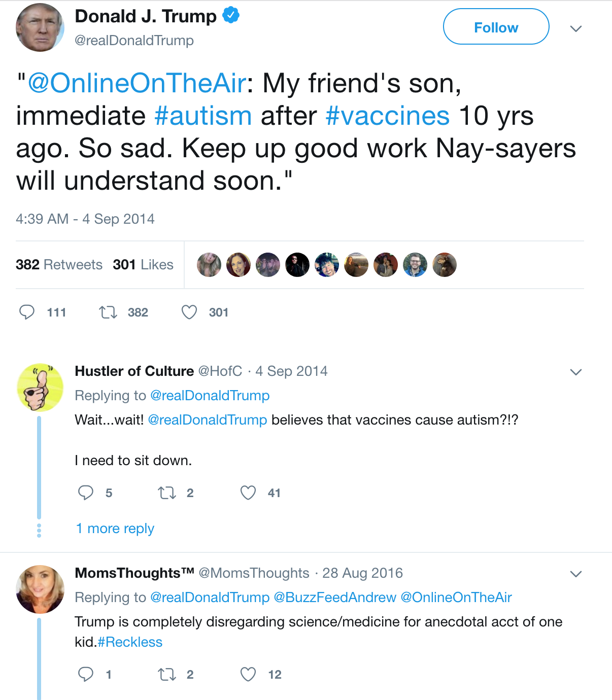Click the blue verified badge

coord(231,16)
